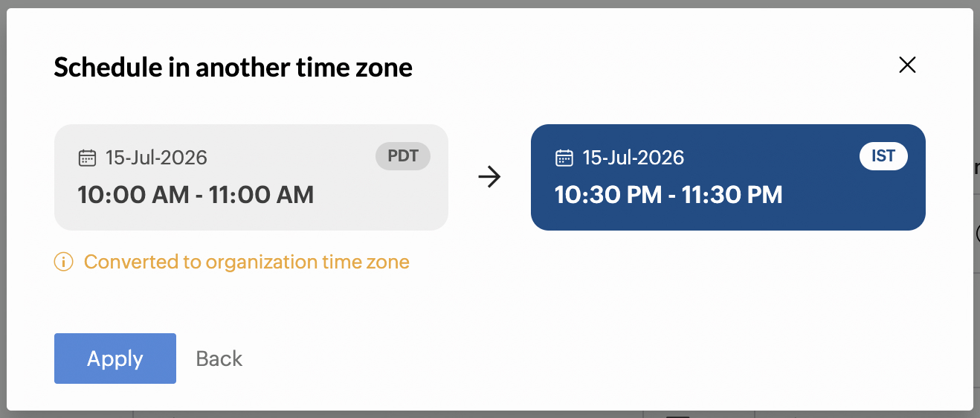The image size is (980, 418).
Task: Click the info icon beside the conversion notice
Action: click(x=64, y=262)
